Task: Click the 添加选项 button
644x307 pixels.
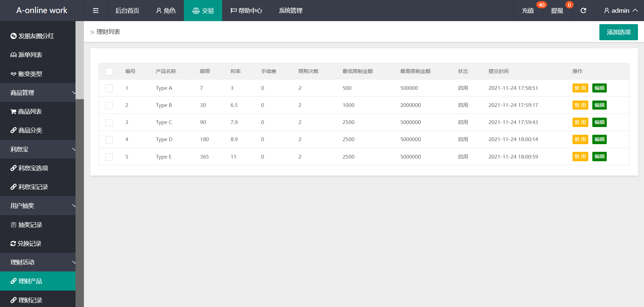Action: [618, 32]
